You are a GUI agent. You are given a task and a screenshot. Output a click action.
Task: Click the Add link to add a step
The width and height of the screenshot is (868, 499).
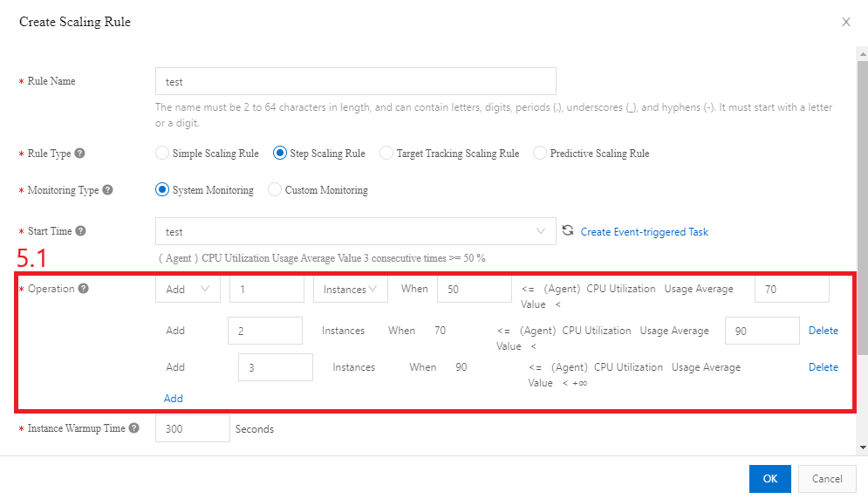(x=174, y=398)
